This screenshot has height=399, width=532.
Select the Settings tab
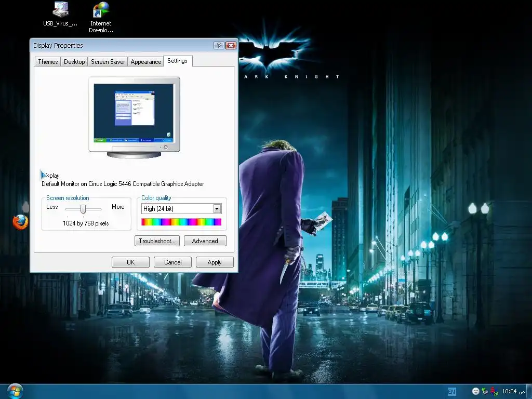[178, 61]
